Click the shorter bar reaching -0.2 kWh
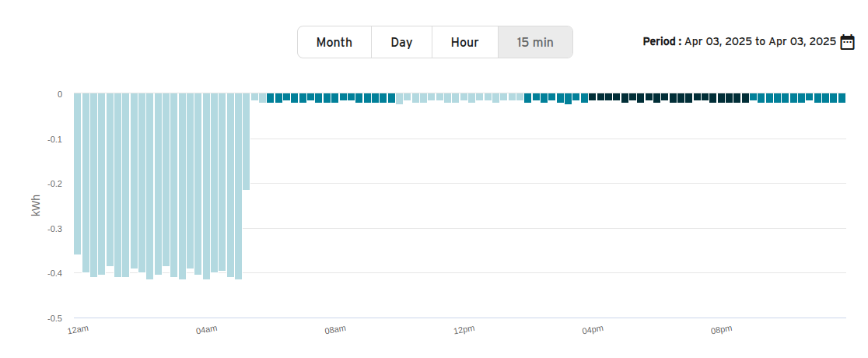The height and width of the screenshot is (358, 868). (247, 142)
